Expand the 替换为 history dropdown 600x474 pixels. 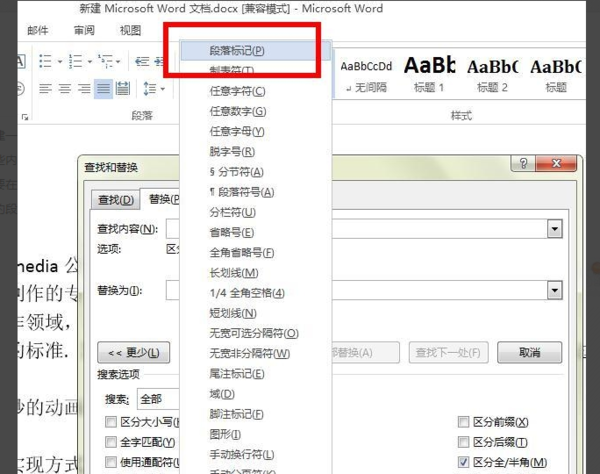pos(554,290)
